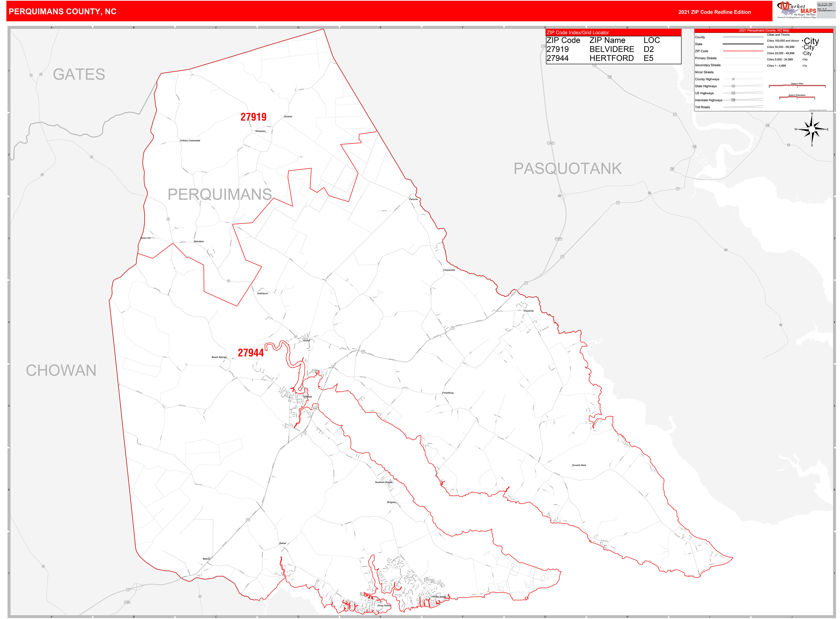Image resolution: width=840 pixels, height=619 pixels.
Task: Click the County Highways route marker symbol
Action: click(734, 79)
